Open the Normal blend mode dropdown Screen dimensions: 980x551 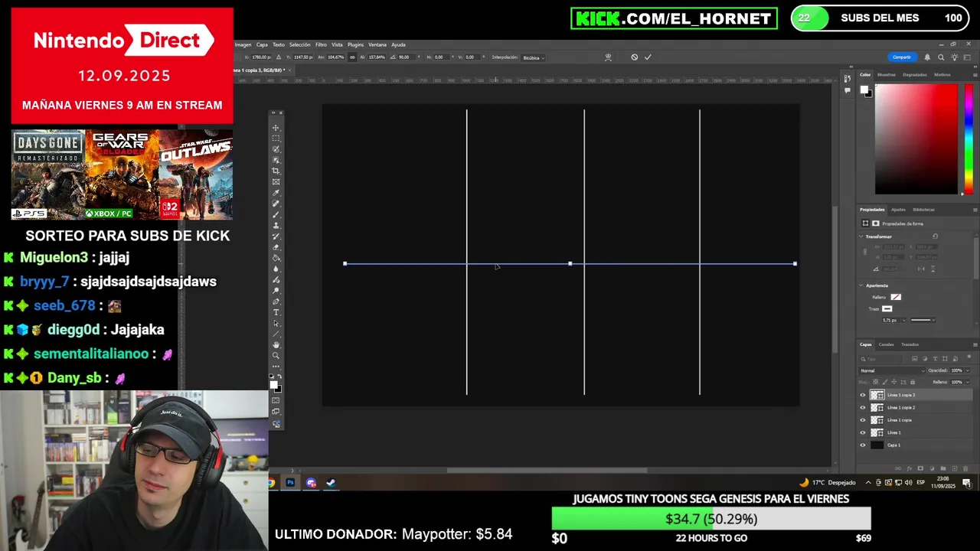(x=892, y=370)
